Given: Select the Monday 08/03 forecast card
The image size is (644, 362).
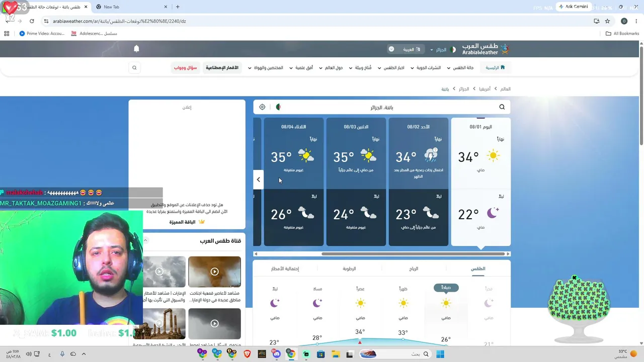Looking at the screenshot, I should 356,182.
